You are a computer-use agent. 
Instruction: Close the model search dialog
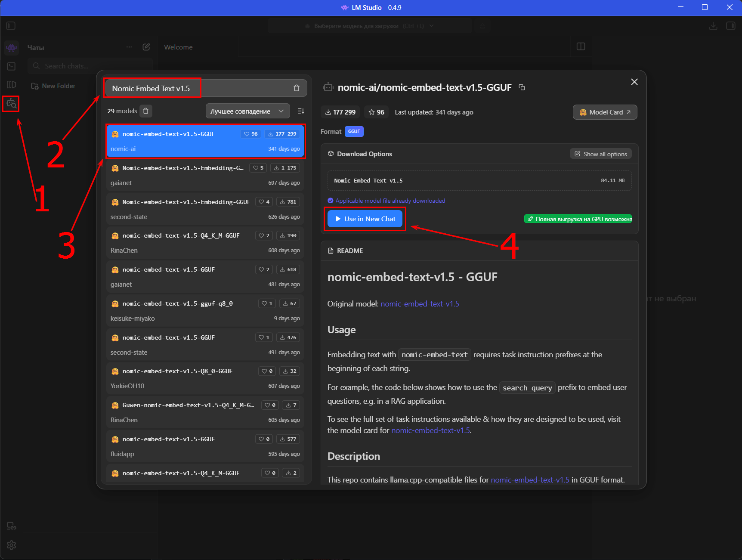point(634,82)
